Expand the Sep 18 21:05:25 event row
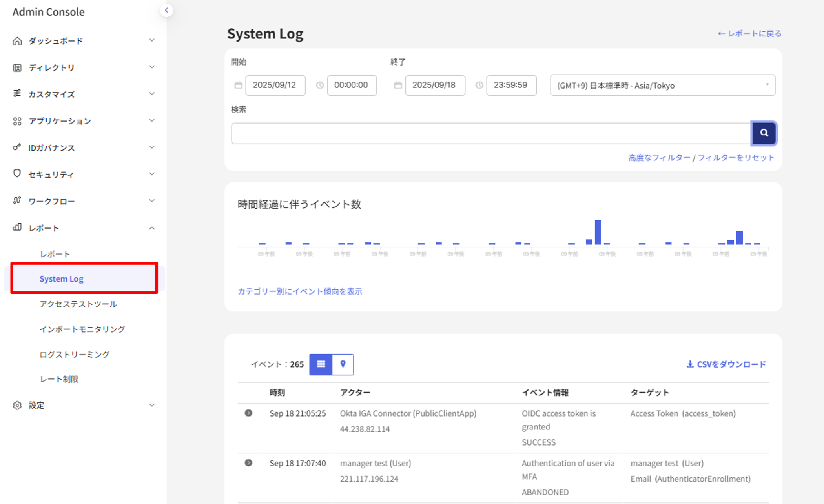The height and width of the screenshot is (504, 824). click(x=248, y=413)
